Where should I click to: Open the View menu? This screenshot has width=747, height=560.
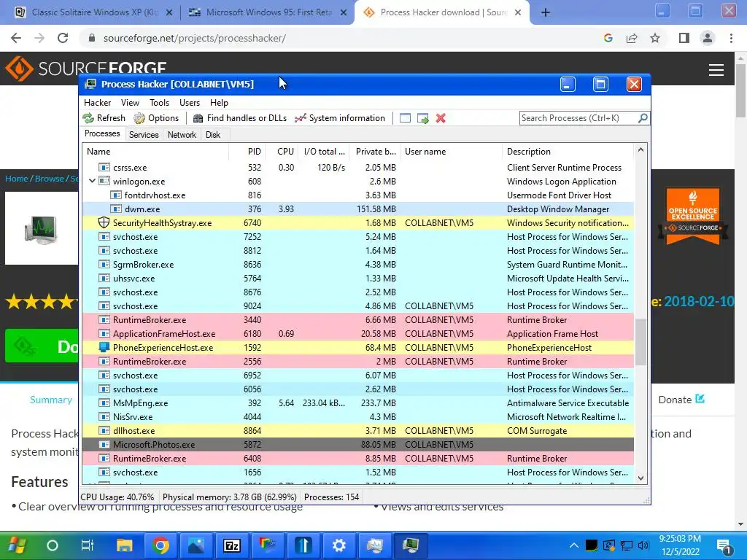(x=130, y=103)
